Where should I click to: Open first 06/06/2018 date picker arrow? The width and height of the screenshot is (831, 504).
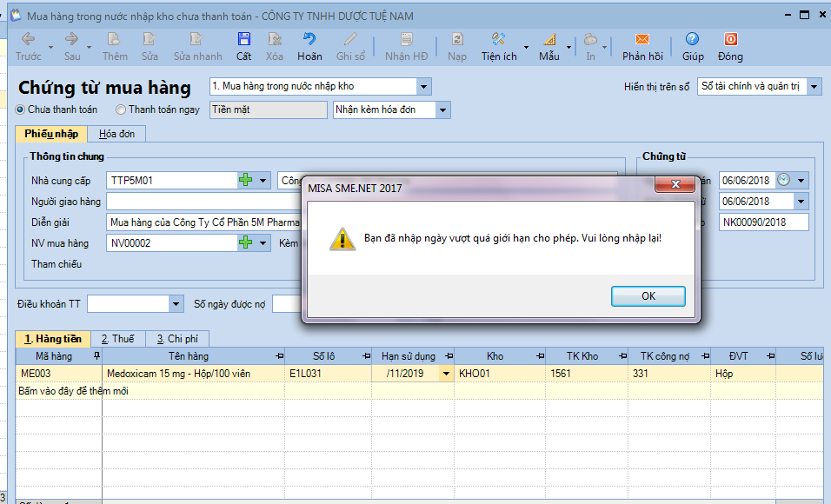[x=801, y=180]
